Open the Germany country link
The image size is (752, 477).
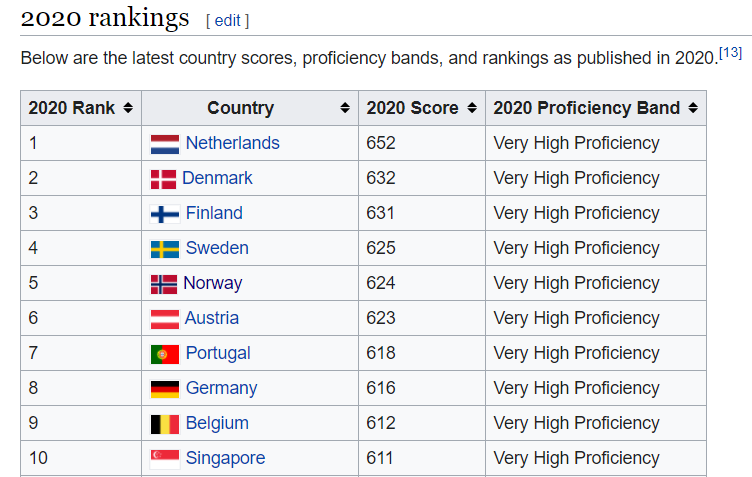[222, 388]
